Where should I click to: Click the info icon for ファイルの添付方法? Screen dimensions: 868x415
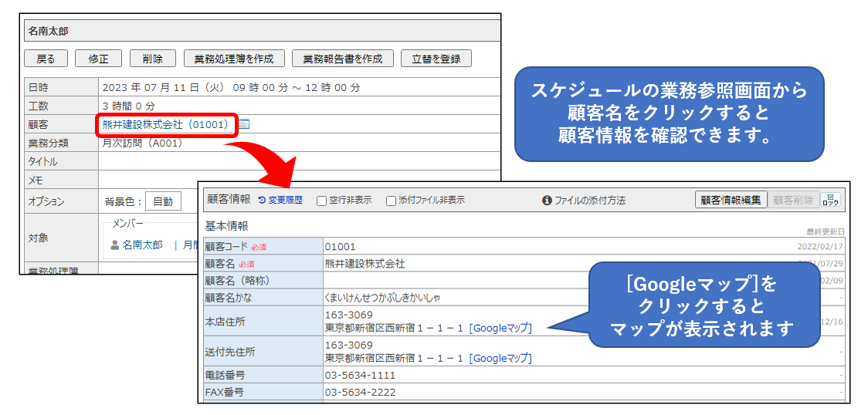tap(547, 201)
